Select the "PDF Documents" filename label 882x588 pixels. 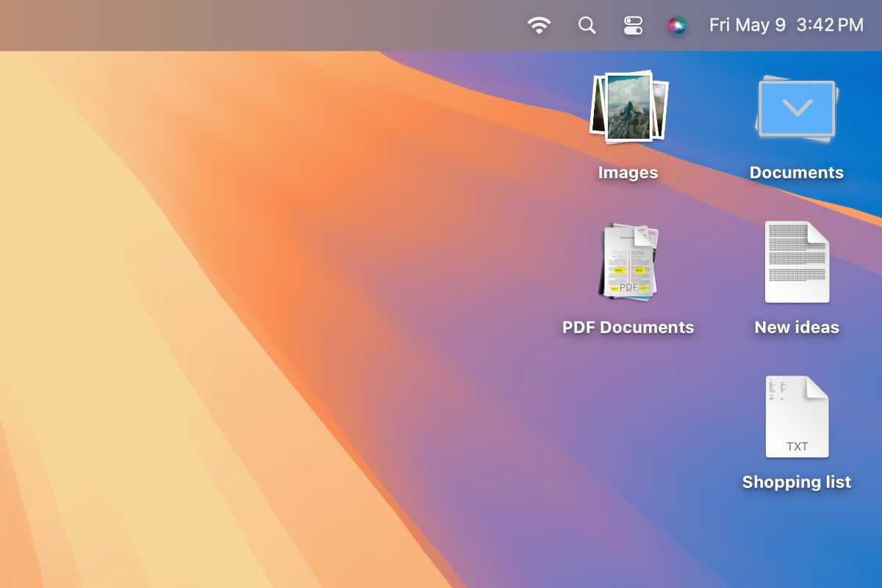point(628,327)
